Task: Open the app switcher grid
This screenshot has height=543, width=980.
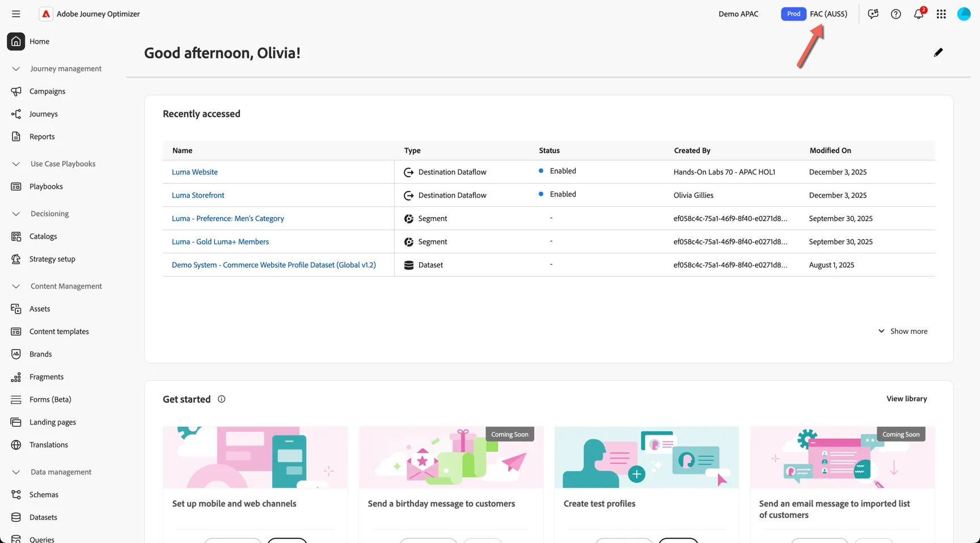Action: (x=941, y=14)
